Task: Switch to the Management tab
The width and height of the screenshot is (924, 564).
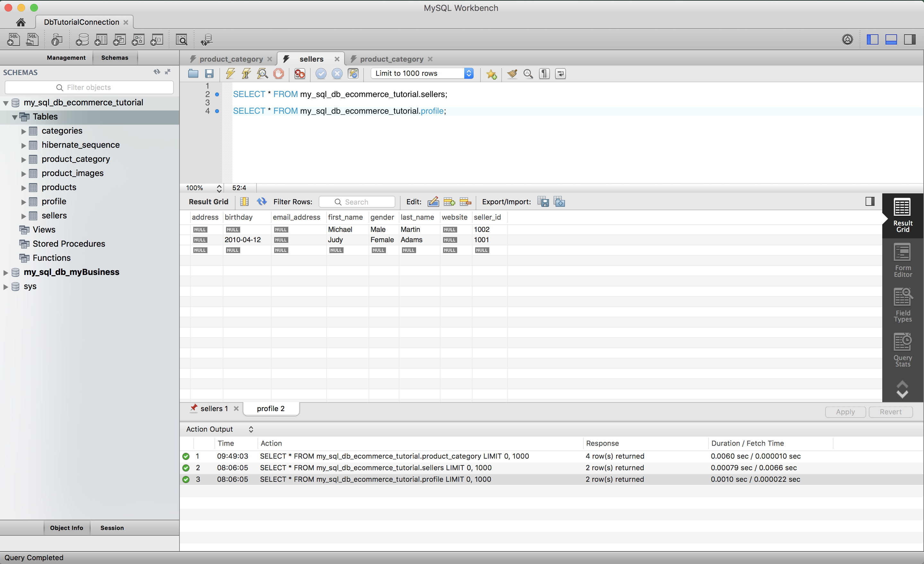Action: (x=66, y=58)
